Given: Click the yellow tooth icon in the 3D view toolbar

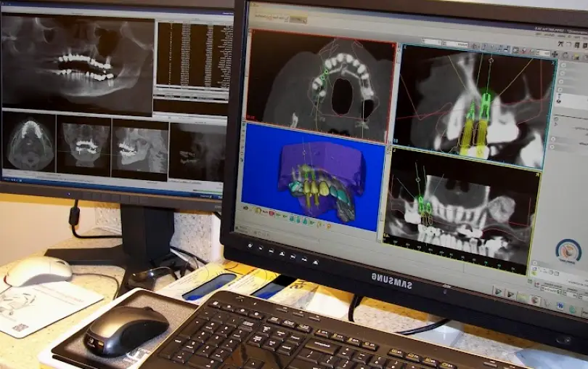Looking at the screenshot, I should point(258,210).
